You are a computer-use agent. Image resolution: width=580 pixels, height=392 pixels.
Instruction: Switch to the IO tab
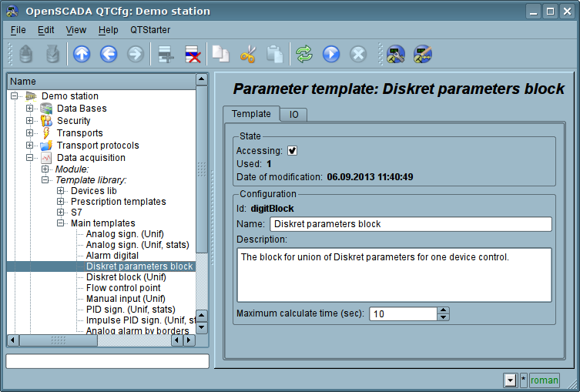293,114
